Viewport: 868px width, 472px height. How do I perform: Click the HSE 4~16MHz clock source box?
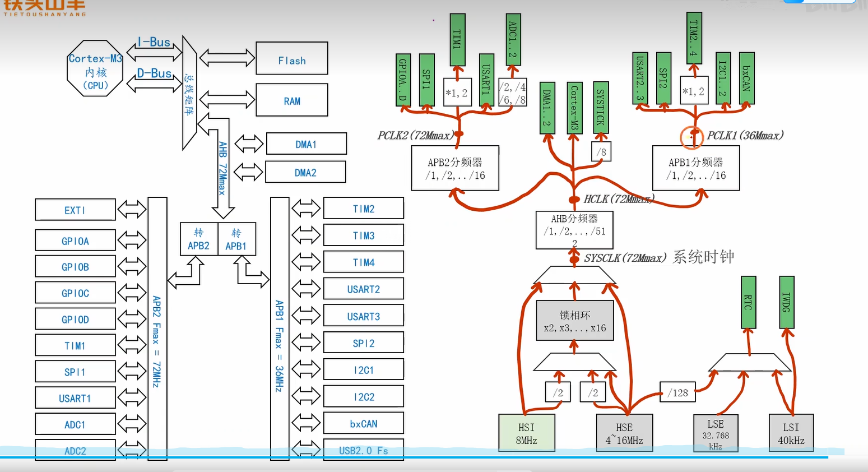(624, 433)
